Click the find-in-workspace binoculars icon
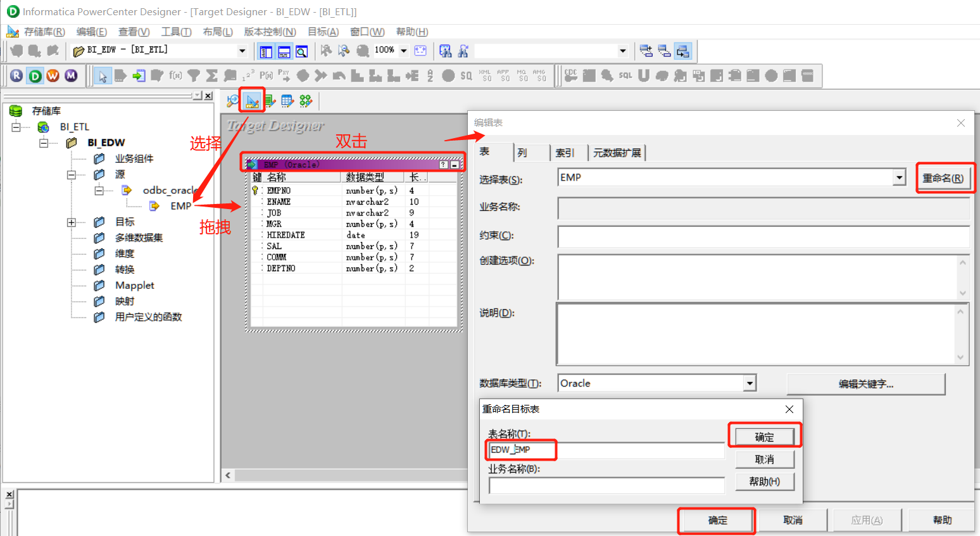Viewport: 980px width, 536px height. [x=446, y=51]
